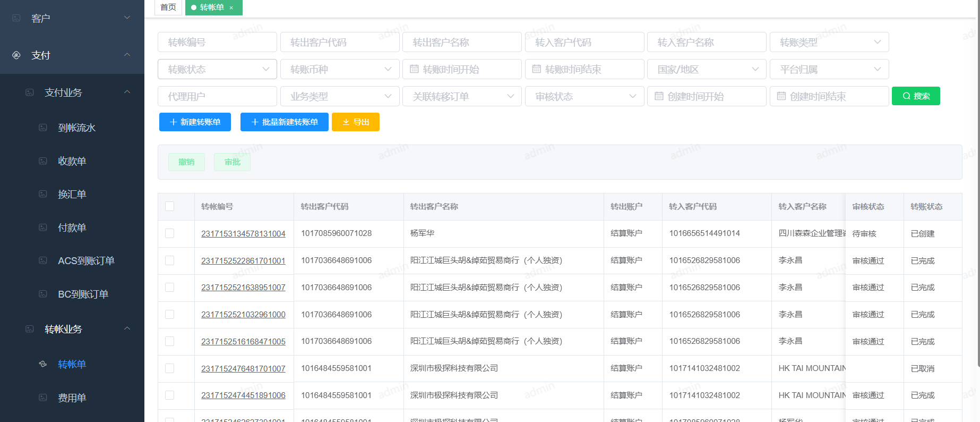Tick the select-all checkbox in table header
This screenshot has width=980, height=422.
tap(169, 206)
